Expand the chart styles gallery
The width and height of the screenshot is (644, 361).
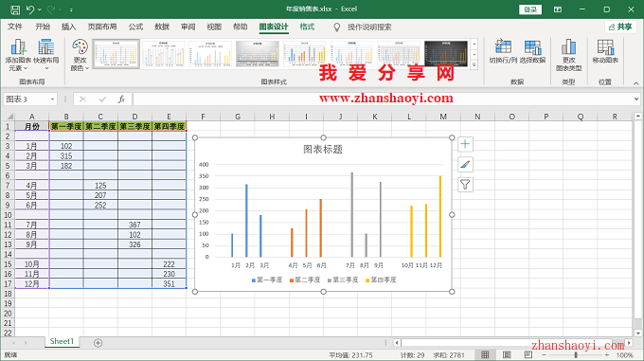(474, 64)
